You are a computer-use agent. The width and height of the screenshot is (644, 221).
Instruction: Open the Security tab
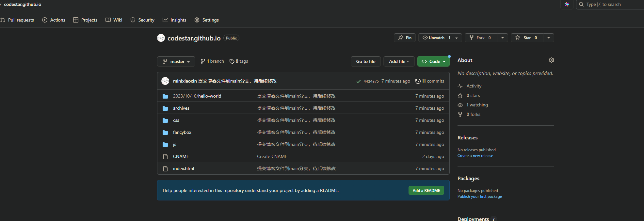coord(142,20)
